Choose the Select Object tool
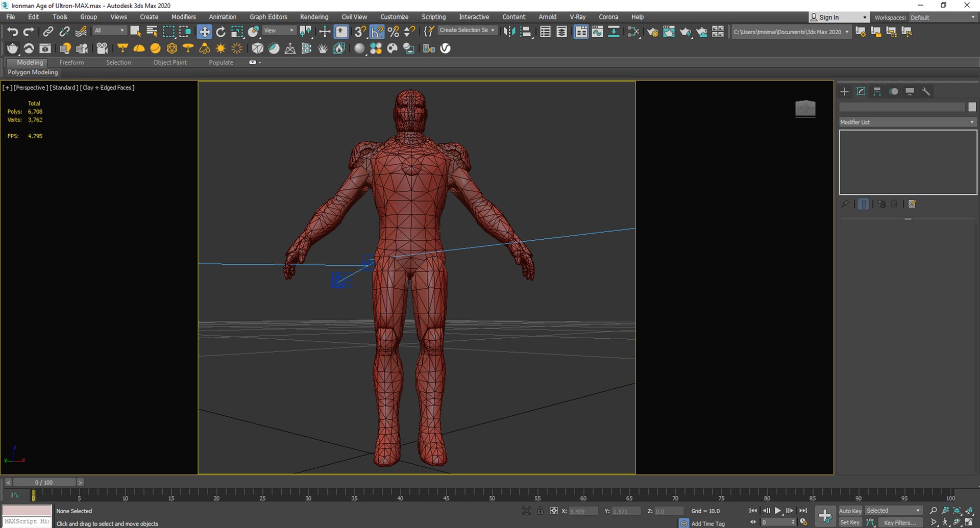Screen dimensions: 980x528 pyautogui.click(x=136, y=32)
